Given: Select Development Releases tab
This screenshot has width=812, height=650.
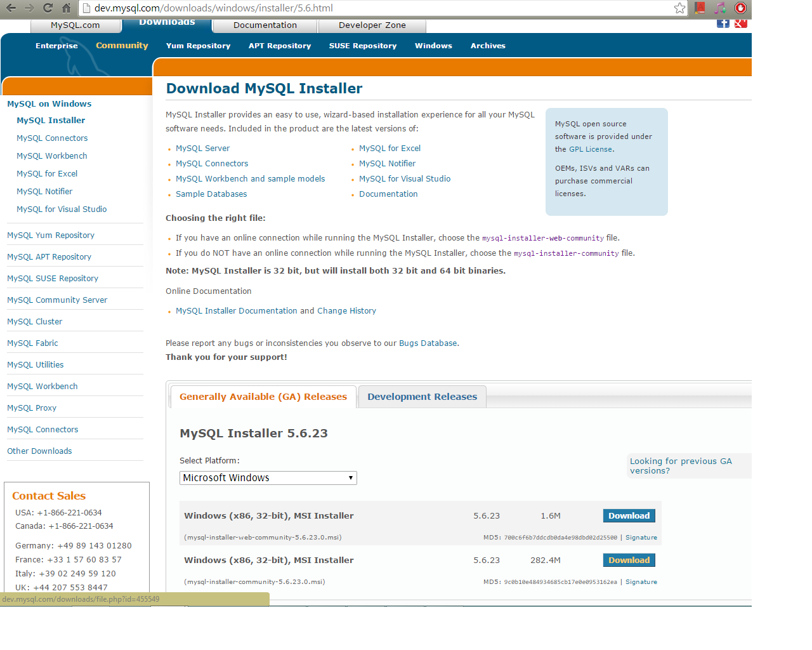Looking at the screenshot, I should 422,397.
